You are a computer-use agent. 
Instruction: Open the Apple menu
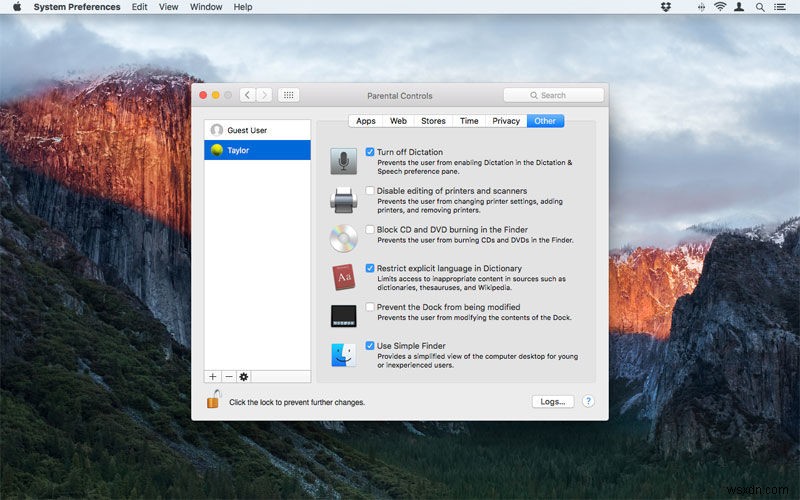pos(16,7)
